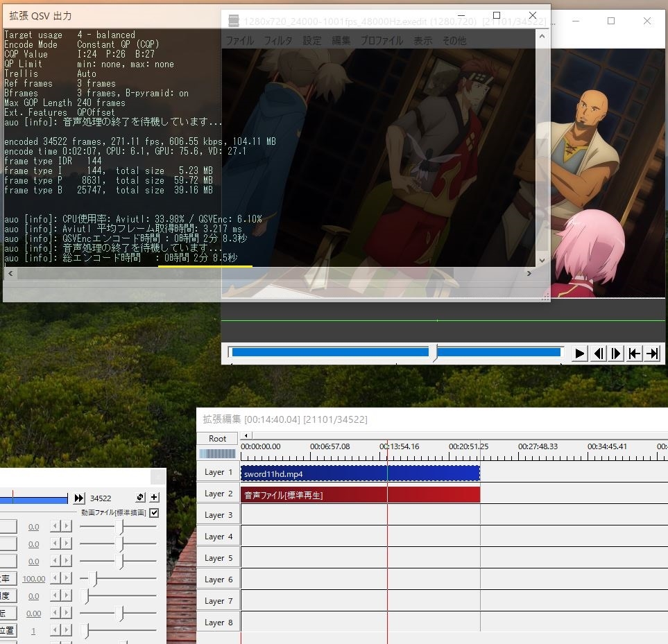Open the ファイル menu
668x644 pixels.
coord(239,41)
